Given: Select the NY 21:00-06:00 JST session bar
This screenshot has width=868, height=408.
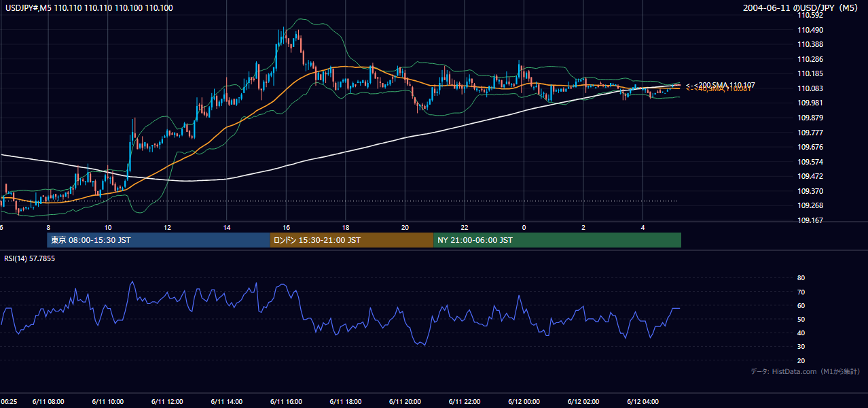Looking at the screenshot, I should click(x=557, y=240).
